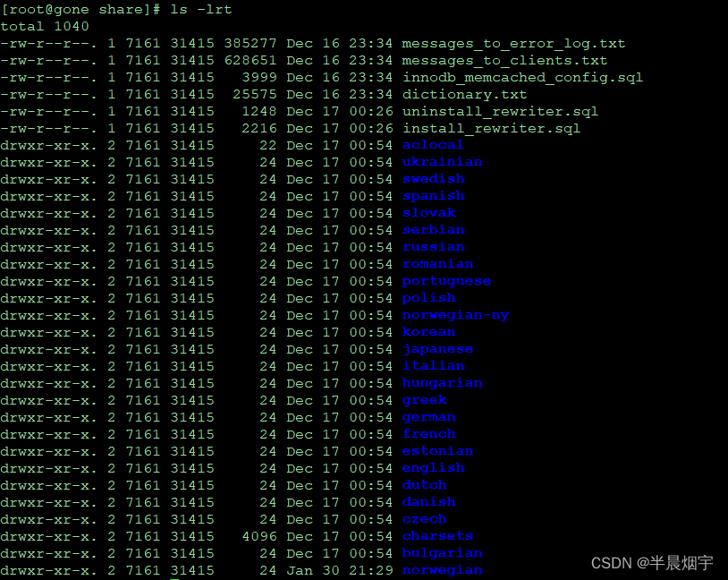Click the 'total 1040' line
Image resolution: width=728 pixels, height=580 pixels.
[45, 27]
